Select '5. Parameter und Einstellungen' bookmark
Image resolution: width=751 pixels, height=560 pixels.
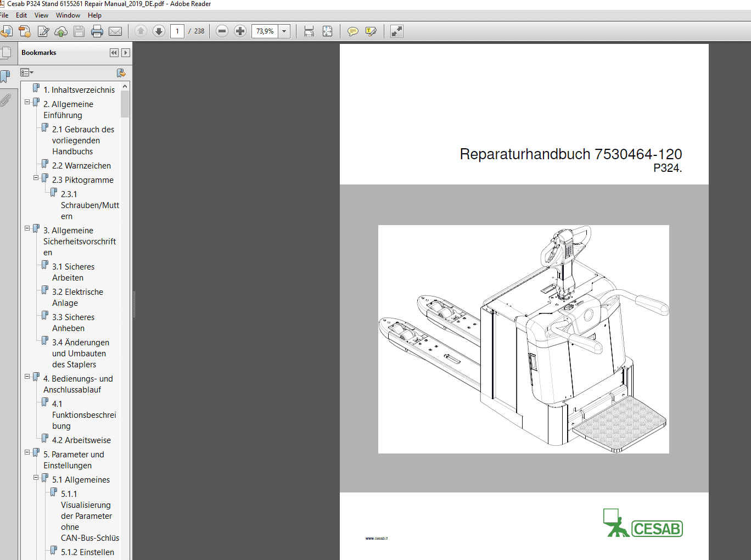[x=74, y=460]
